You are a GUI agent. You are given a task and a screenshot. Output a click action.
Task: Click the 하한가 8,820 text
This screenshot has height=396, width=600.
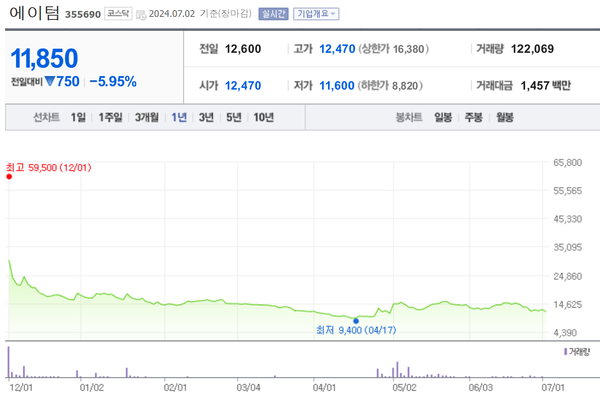pos(390,85)
